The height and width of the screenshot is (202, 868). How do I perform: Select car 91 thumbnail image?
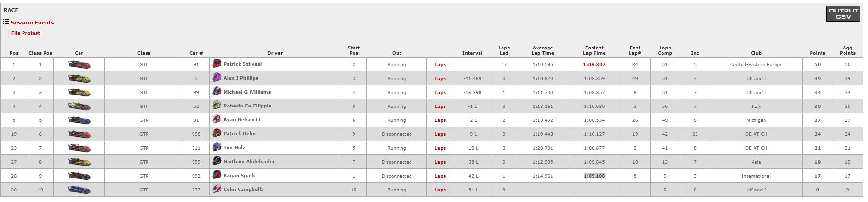79,64
